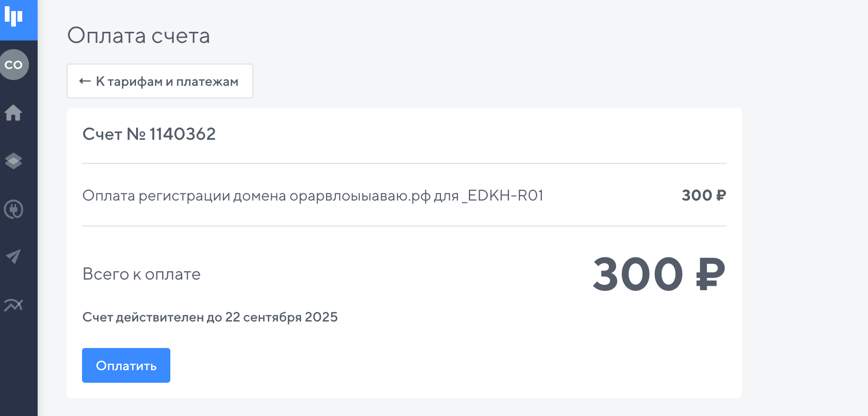Click the large total amount '300 ₽'

click(x=659, y=274)
